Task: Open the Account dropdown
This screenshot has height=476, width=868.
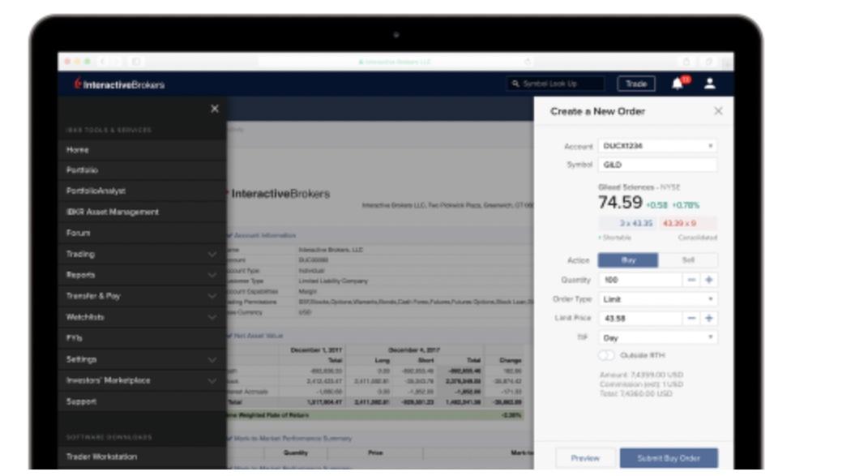Action: pyautogui.click(x=657, y=146)
